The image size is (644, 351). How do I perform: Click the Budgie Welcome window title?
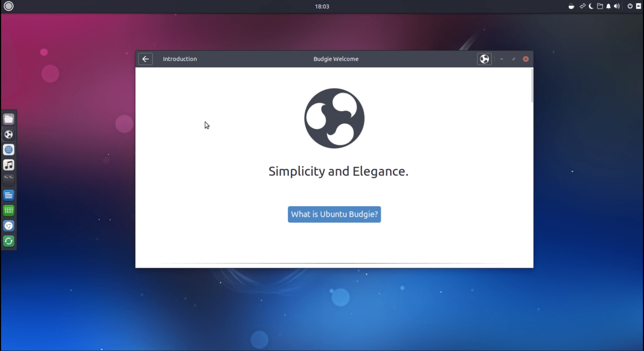click(x=336, y=59)
